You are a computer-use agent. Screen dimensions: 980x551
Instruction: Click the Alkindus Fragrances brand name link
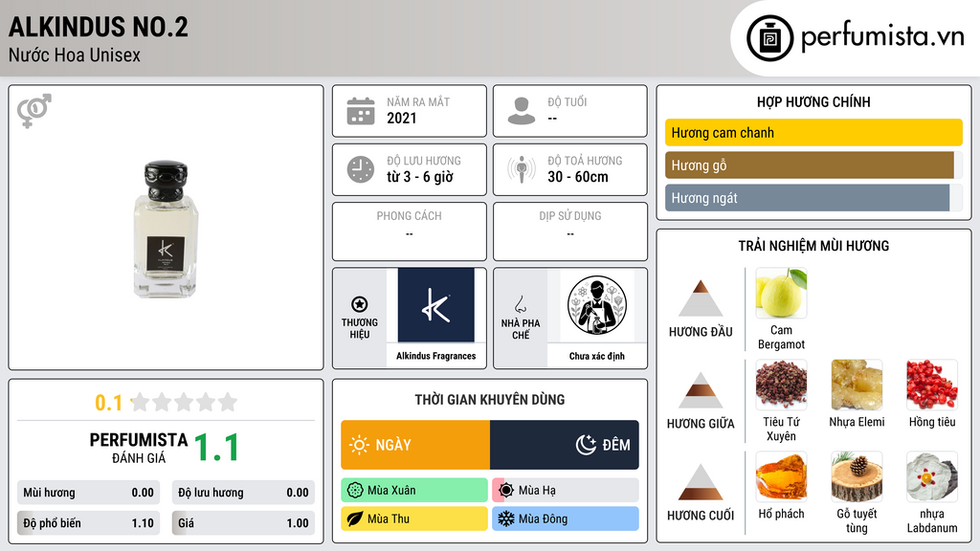coord(435,356)
